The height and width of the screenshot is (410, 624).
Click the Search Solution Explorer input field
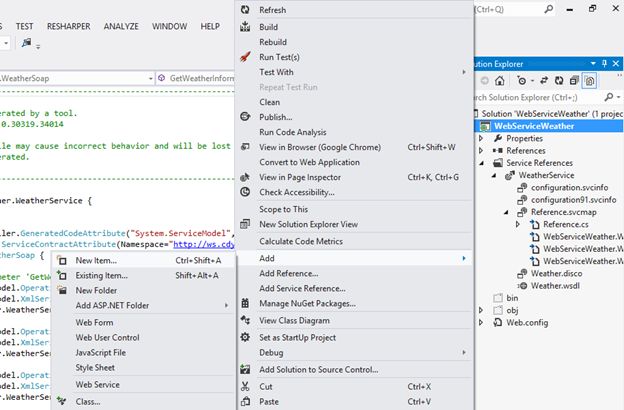point(539,97)
